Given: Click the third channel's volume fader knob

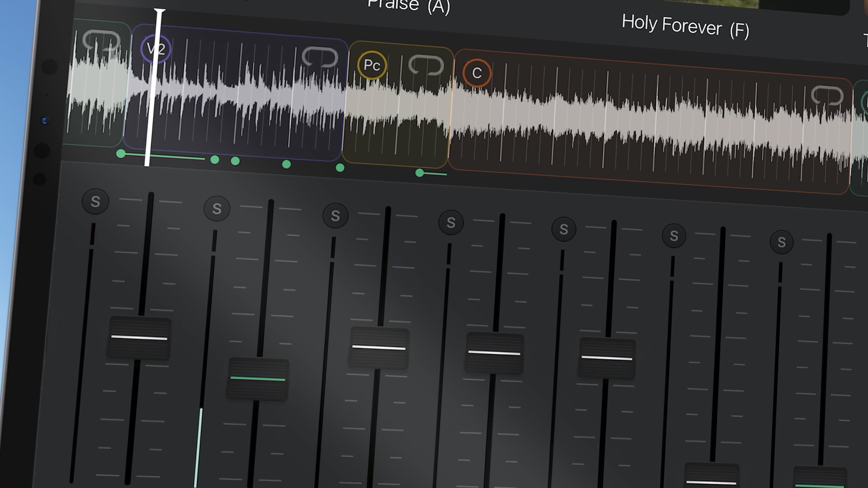Looking at the screenshot, I should tap(379, 347).
